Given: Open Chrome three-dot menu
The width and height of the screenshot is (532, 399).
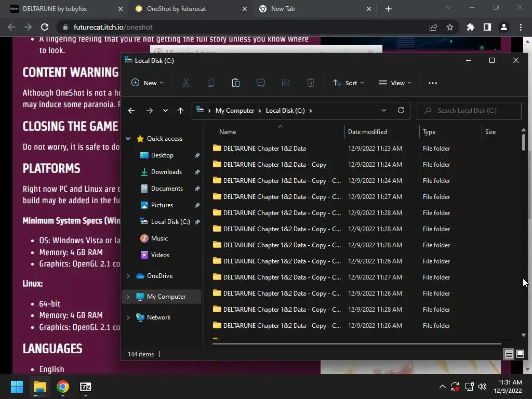Looking at the screenshot, I should pyautogui.click(x=521, y=27).
